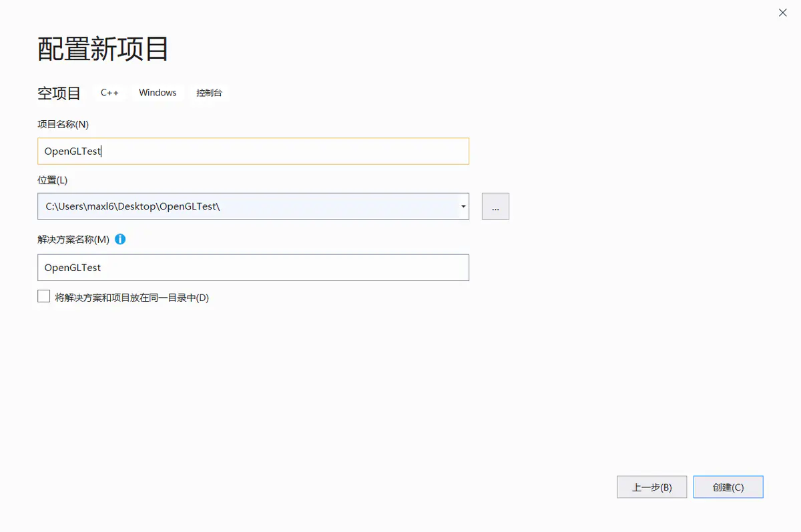Image resolution: width=801 pixels, height=532 pixels.
Task: Select the 控制台 tag
Action: pos(209,93)
